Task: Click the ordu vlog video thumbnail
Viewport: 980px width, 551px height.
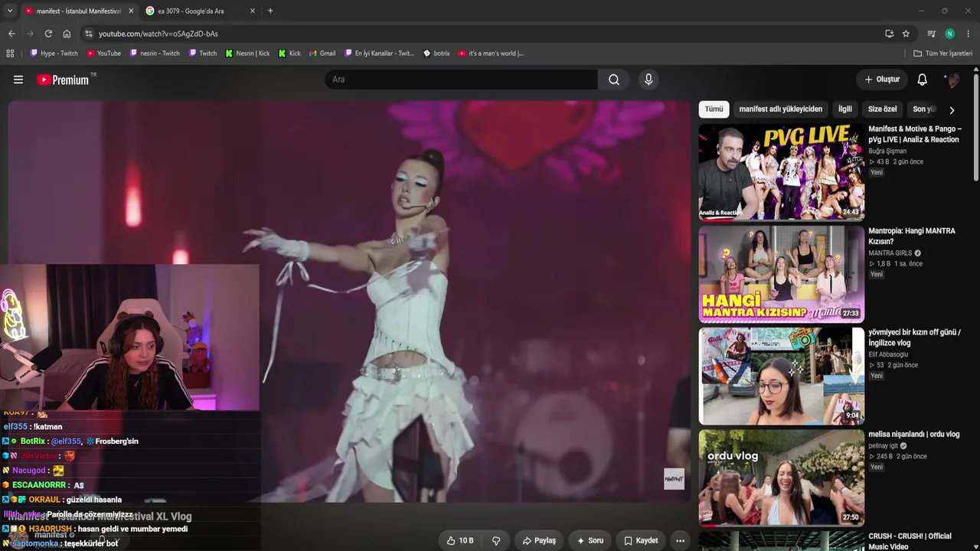Action: (781, 478)
